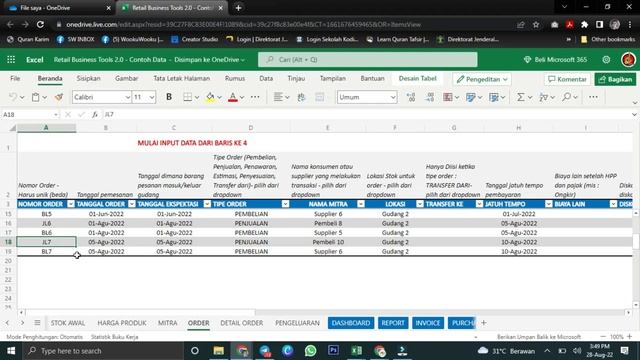Open the Pengeditan mode dropdown

482,79
